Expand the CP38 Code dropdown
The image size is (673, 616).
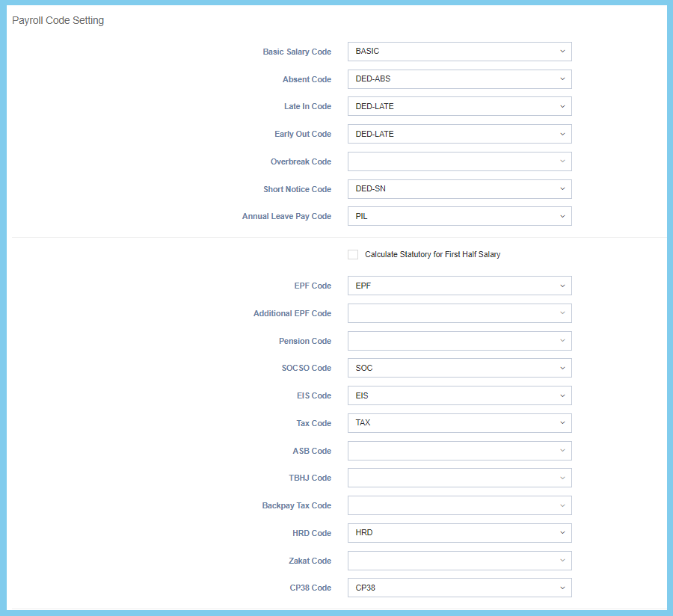pyautogui.click(x=459, y=588)
